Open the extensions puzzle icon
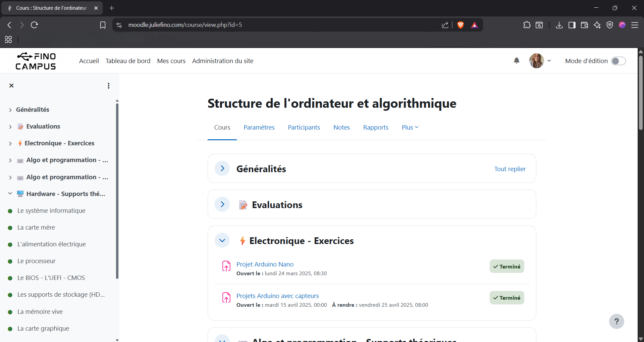The width and height of the screenshot is (644, 342). [x=527, y=25]
